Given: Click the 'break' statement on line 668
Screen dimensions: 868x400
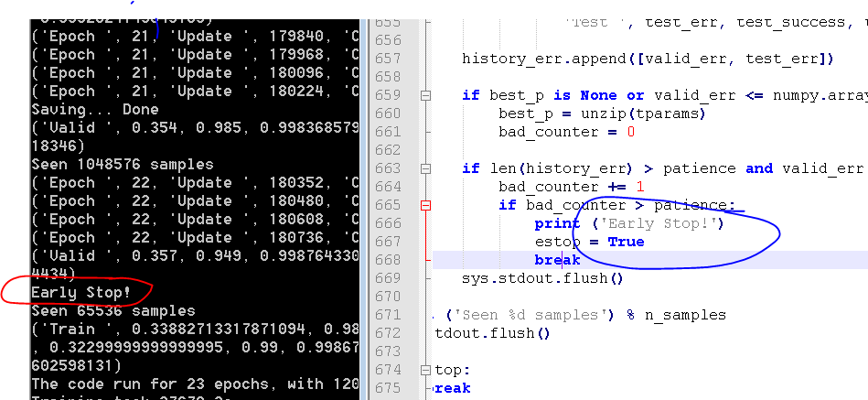Looking at the screenshot, I should (x=557, y=260).
